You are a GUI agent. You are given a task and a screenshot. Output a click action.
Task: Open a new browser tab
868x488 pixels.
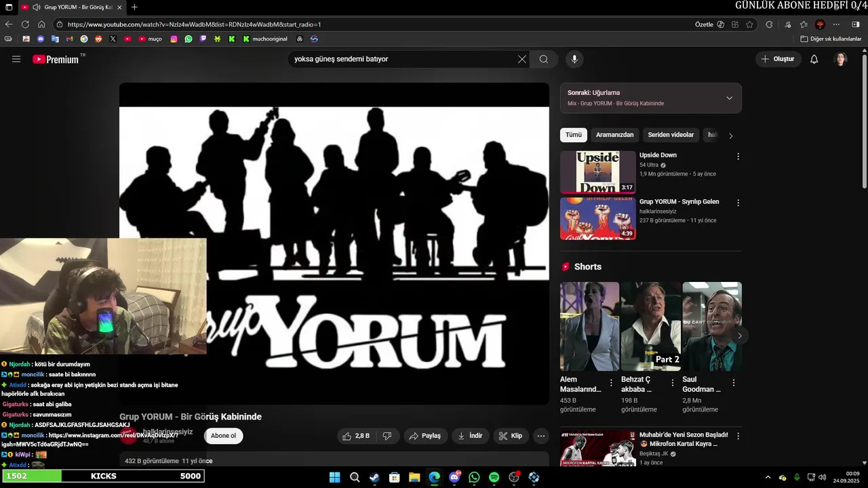tap(134, 7)
